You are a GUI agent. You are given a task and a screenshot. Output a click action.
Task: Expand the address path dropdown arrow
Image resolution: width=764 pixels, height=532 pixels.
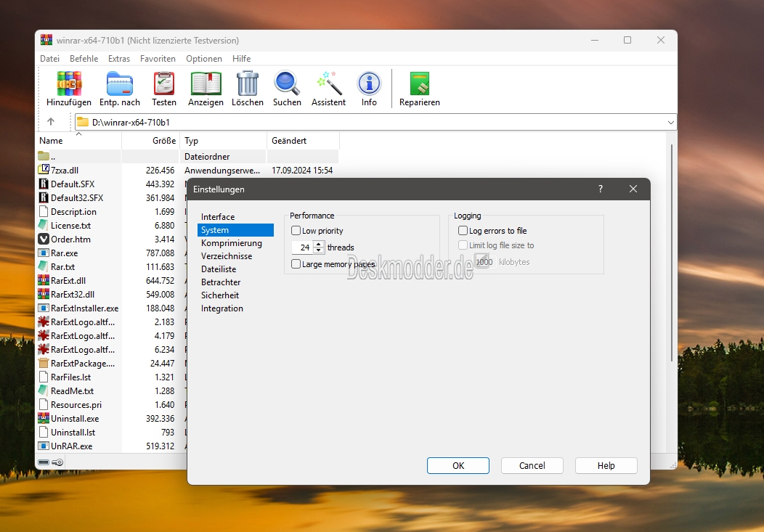(671, 122)
